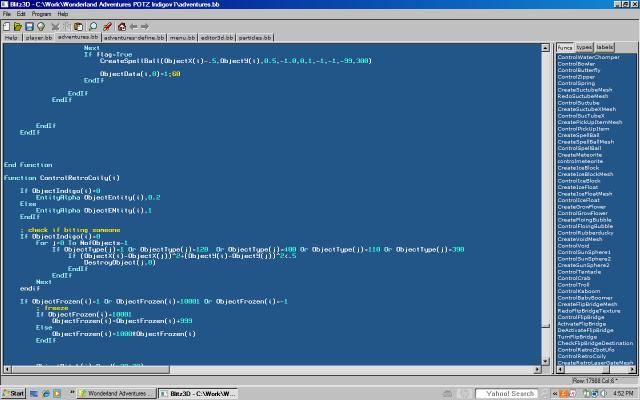
Task: Click the Paste clipboard icon
Action: pos(79,27)
